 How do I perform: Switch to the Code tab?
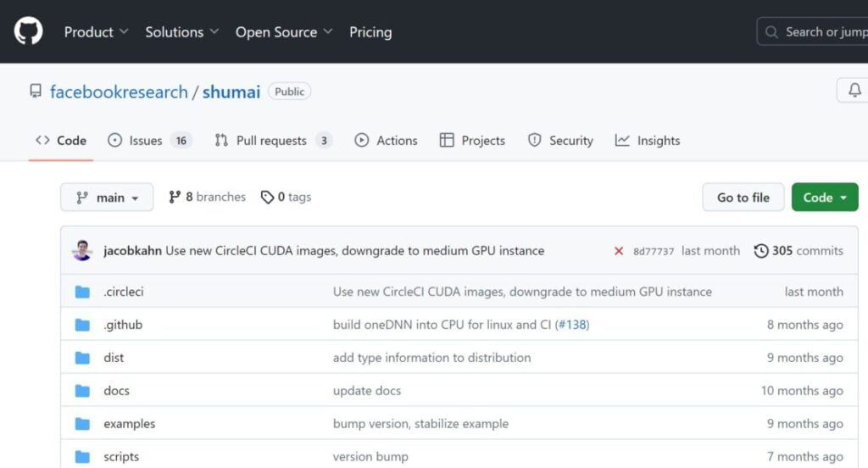click(x=61, y=141)
